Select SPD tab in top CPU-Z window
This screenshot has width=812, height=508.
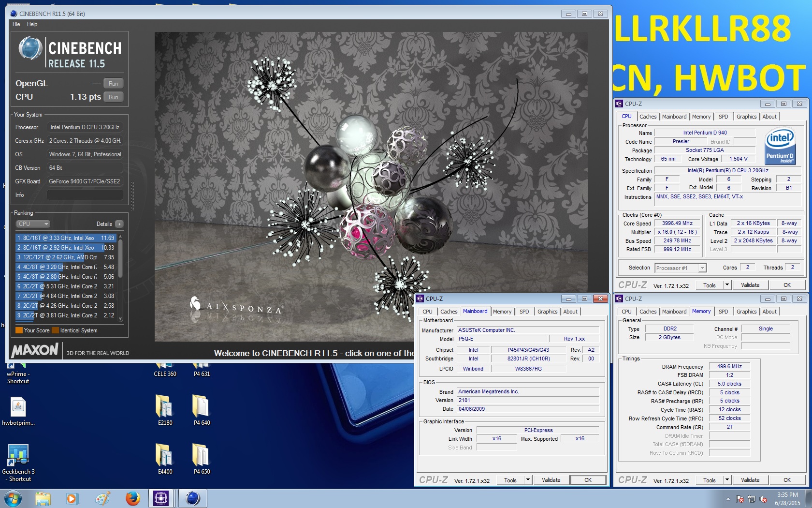coord(723,117)
